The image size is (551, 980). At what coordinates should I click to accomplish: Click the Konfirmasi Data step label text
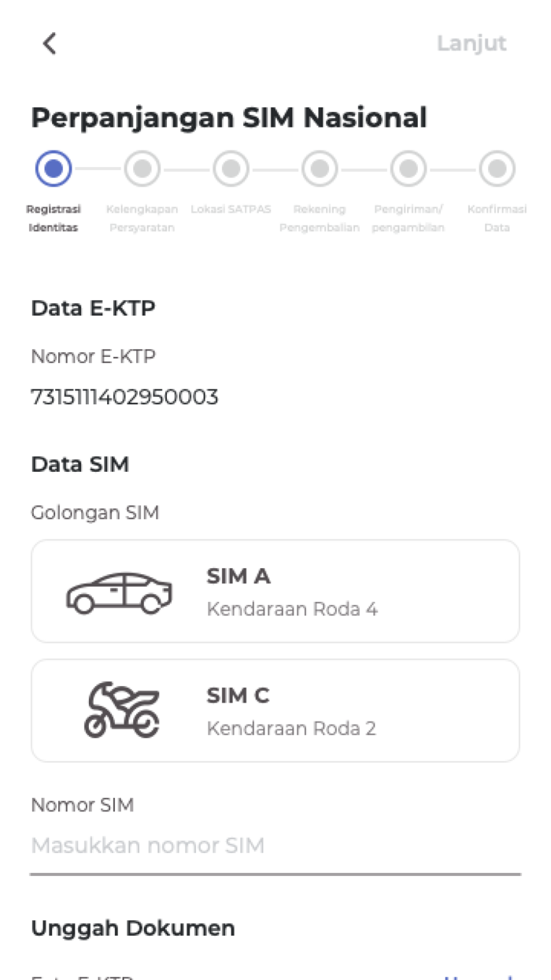tap(497, 218)
